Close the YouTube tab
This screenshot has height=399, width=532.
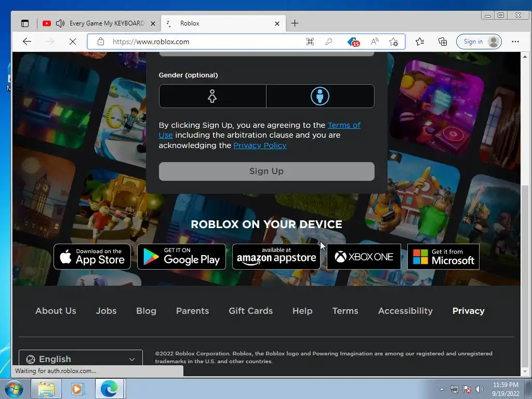[x=153, y=23]
